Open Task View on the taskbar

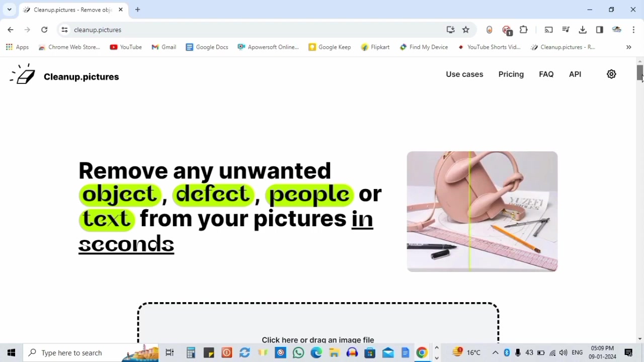coord(170,352)
